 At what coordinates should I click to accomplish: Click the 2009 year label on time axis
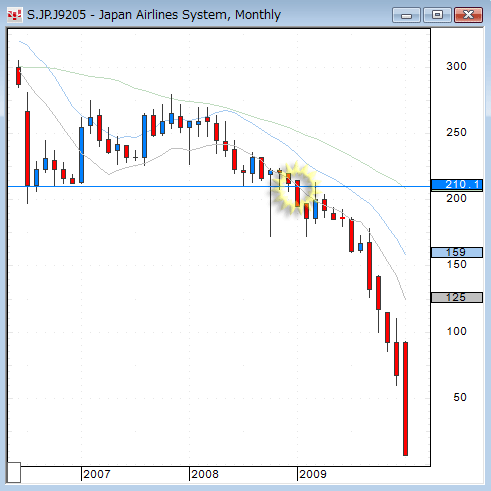[x=313, y=474]
